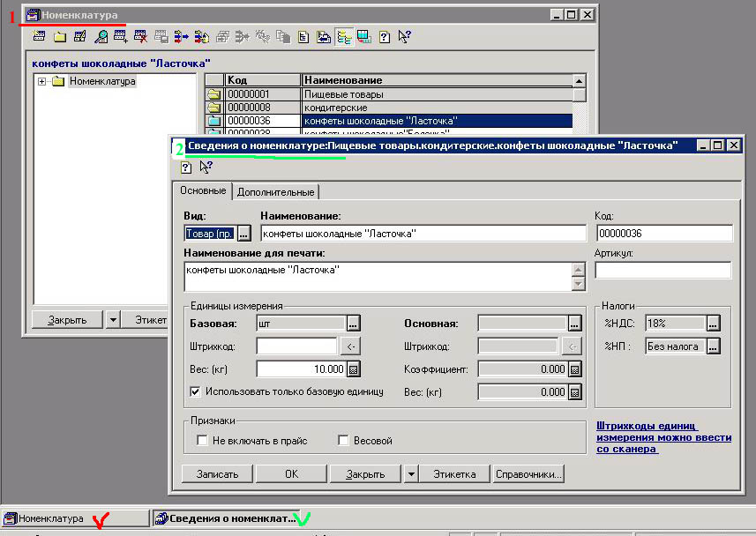The height and width of the screenshot is (536, 756).
Task: Click the new item toolbar icon
Action: [x=39, y=37]
